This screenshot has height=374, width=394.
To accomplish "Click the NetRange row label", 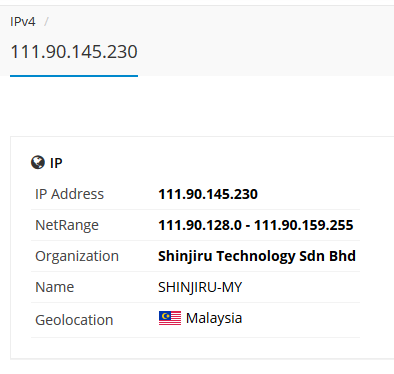I will (67, 225).
